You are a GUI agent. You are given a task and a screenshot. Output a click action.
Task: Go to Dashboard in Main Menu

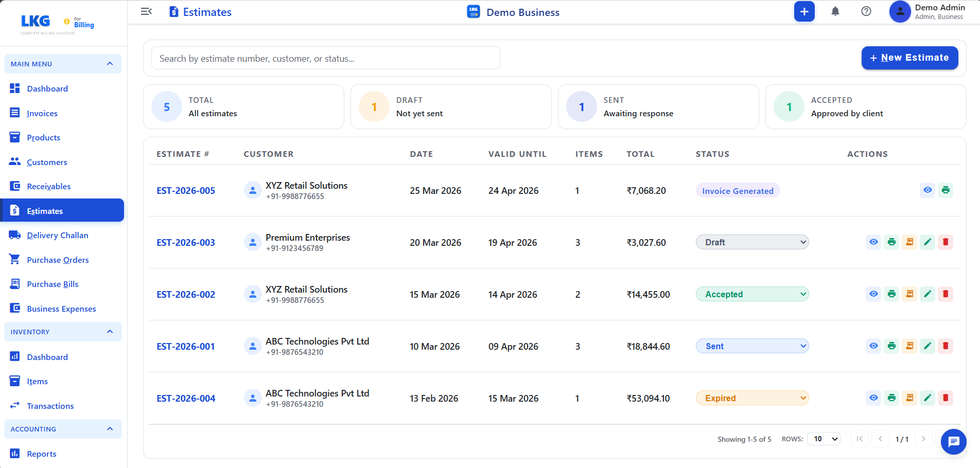pos(62,88)
